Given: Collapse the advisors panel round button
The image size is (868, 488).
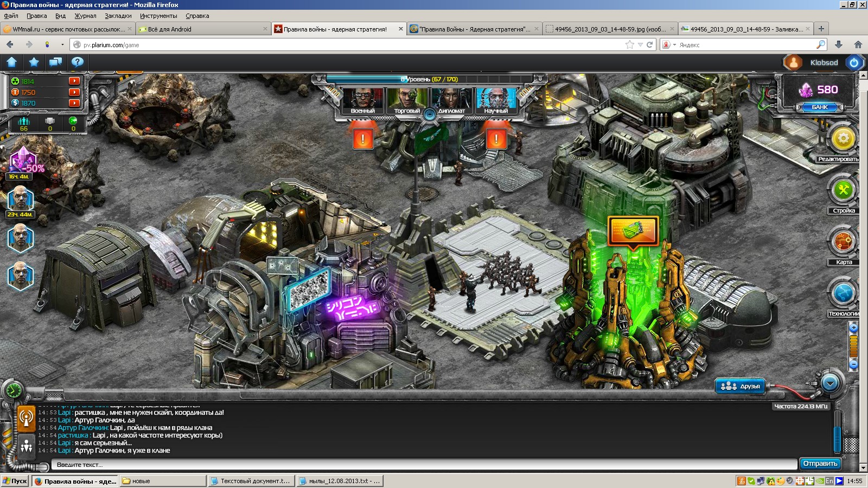Looking at the screenshot, I should (x=430, y=114).
